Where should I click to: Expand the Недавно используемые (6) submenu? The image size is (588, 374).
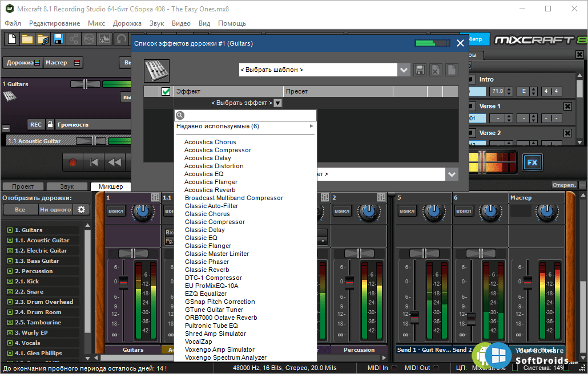point(245,127)
